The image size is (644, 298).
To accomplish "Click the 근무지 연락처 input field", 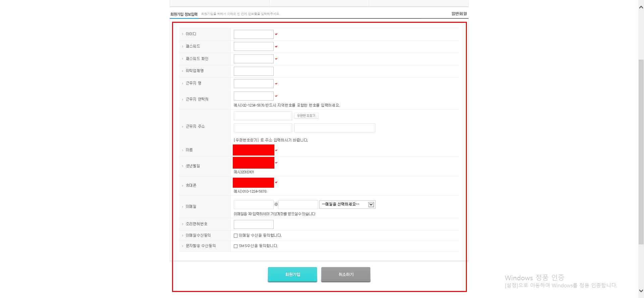I will point(254,96).
